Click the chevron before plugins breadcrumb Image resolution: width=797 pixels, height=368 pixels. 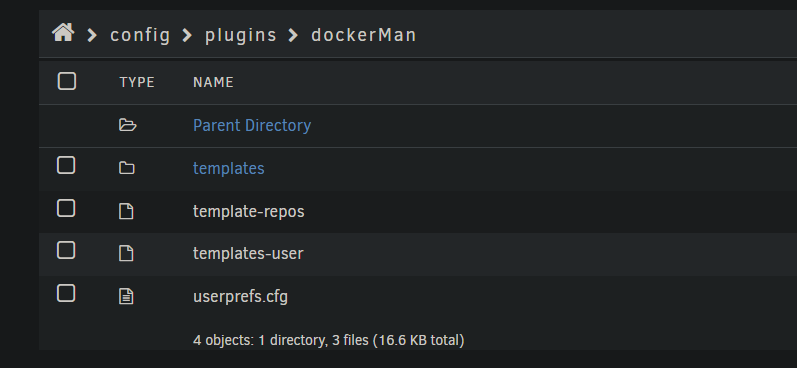(187, 35)
